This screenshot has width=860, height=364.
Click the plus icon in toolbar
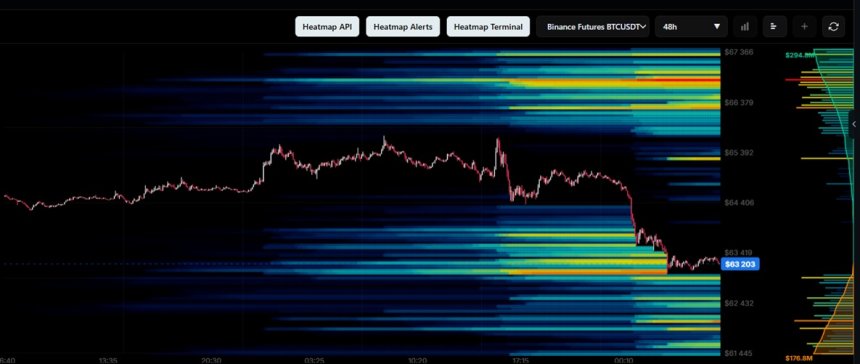click(x=804, y=26)
